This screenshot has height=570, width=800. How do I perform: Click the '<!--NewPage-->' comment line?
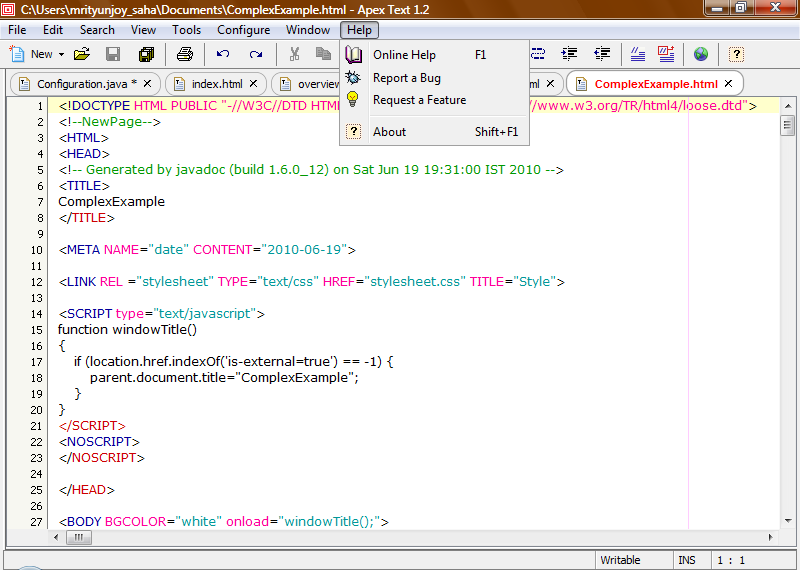pyautogui.click(x=110, y=122)
